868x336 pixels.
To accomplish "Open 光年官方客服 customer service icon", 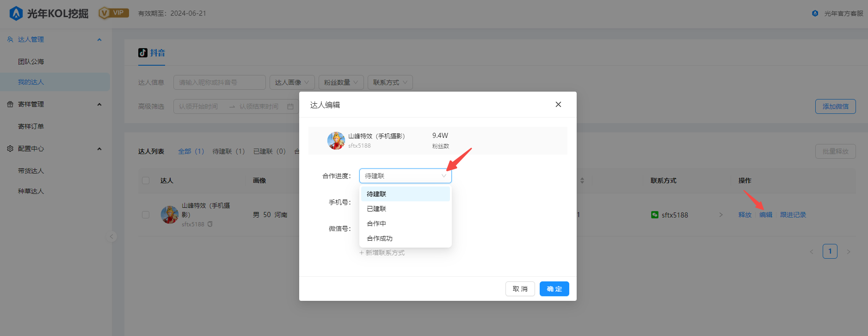I will 815,13.
